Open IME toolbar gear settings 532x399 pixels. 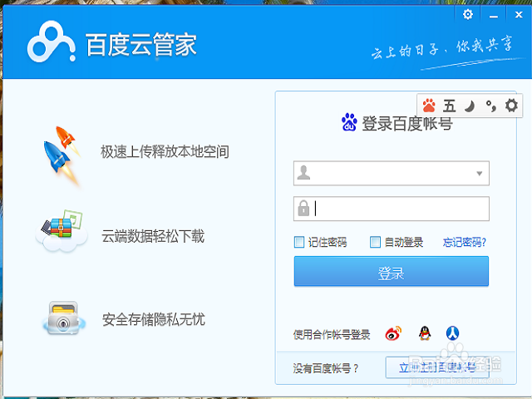coord(511,106)
